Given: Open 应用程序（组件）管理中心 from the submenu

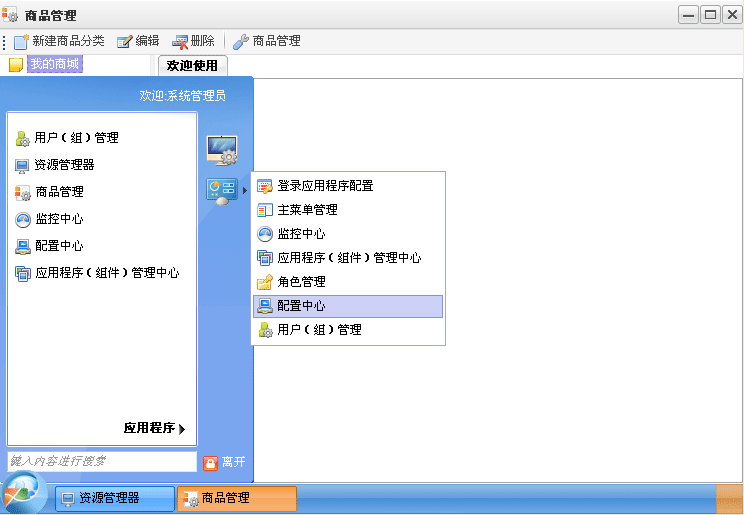Looking at the screenshot, I should coord(349,258).
